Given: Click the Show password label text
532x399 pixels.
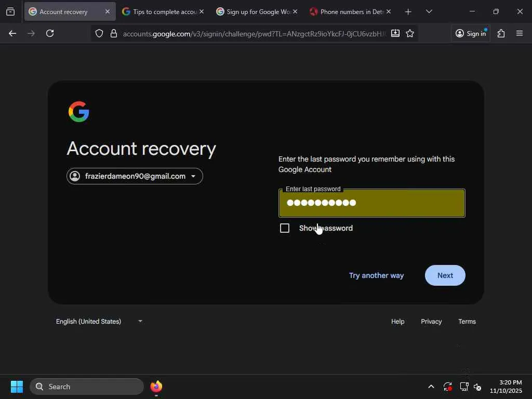Looking at the screenshot, I should (326, 228).
